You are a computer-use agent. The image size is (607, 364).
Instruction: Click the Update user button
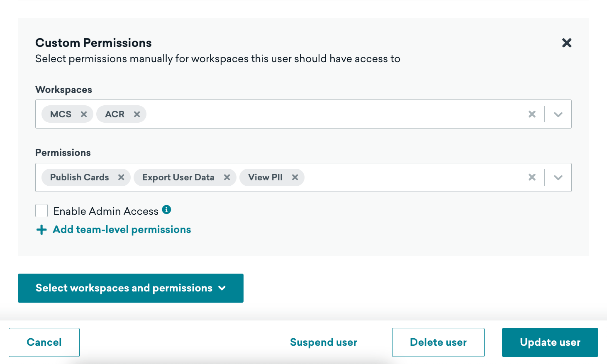(x=550, y=342)
